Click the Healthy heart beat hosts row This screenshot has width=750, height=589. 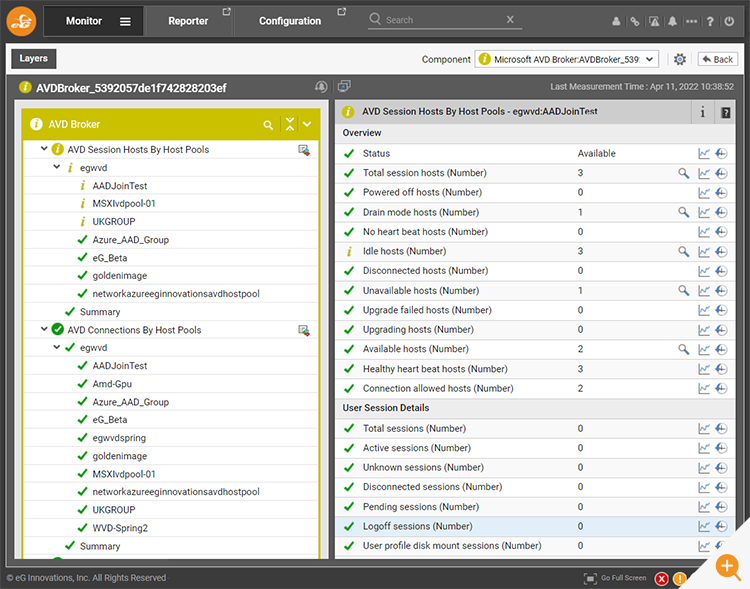[535, 369]
